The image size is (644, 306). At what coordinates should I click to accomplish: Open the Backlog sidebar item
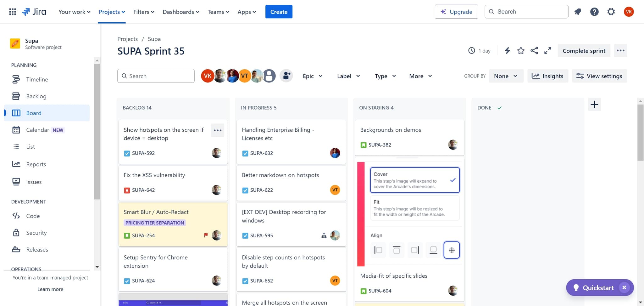click(x=36, y=96)
